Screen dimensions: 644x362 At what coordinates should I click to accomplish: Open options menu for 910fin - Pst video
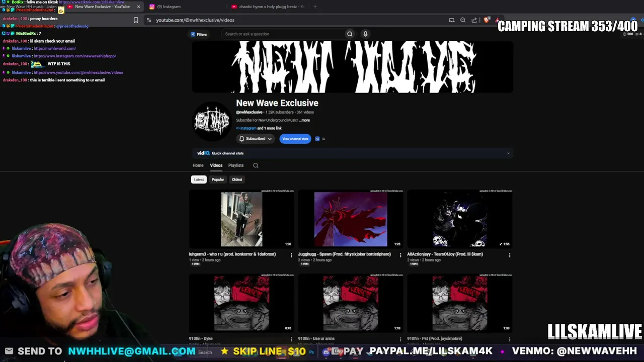pos(510,339)
